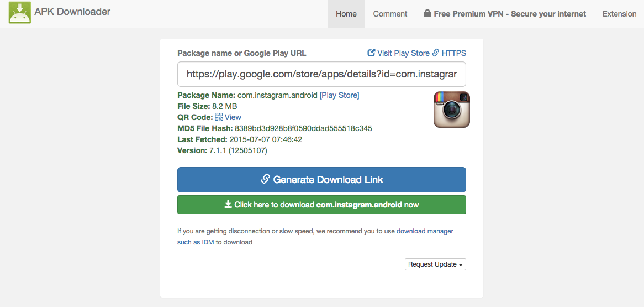Switch to the HTTPS link
644x307 pixels.
(x=454, y=53)
